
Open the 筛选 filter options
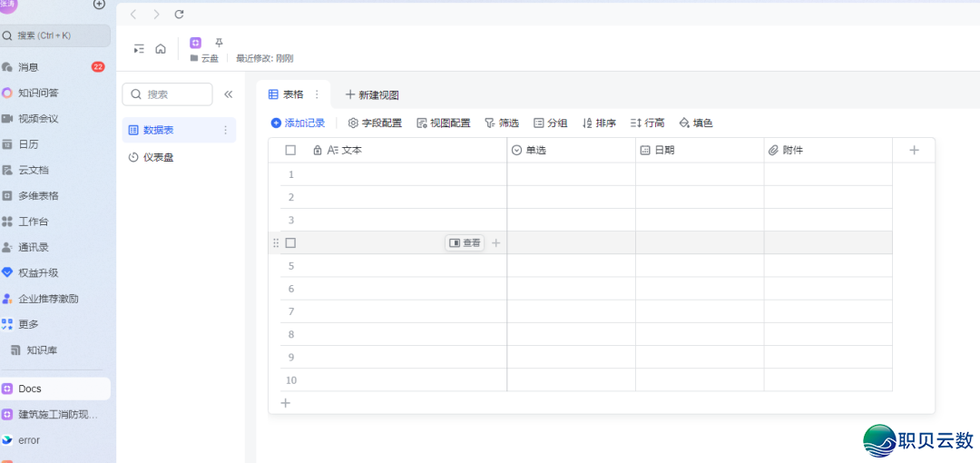[x=502, y=123]
